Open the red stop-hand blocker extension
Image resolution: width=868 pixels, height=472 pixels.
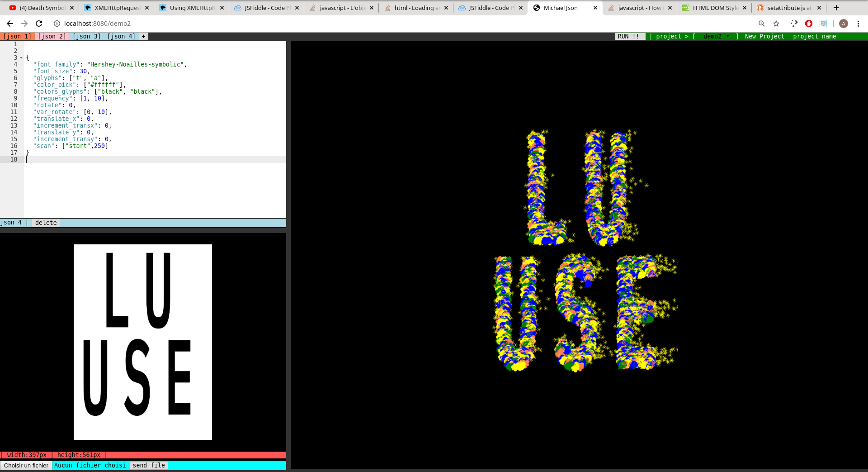[809, 24]
